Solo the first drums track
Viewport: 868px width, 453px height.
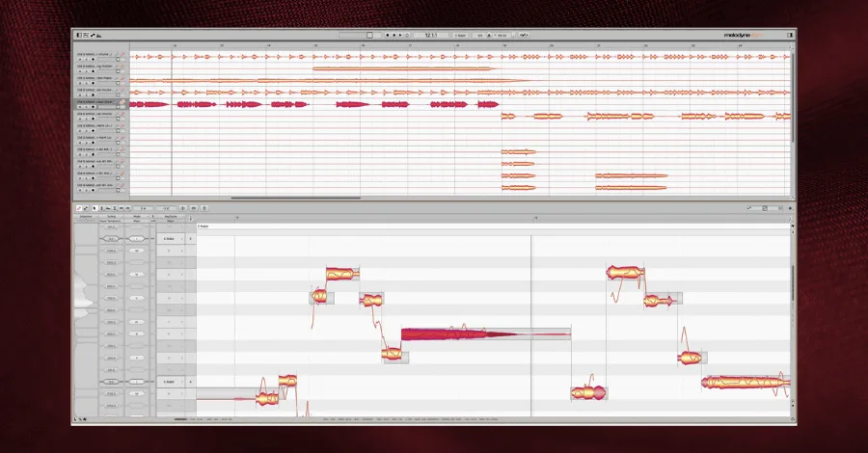[x=87, y=59]
